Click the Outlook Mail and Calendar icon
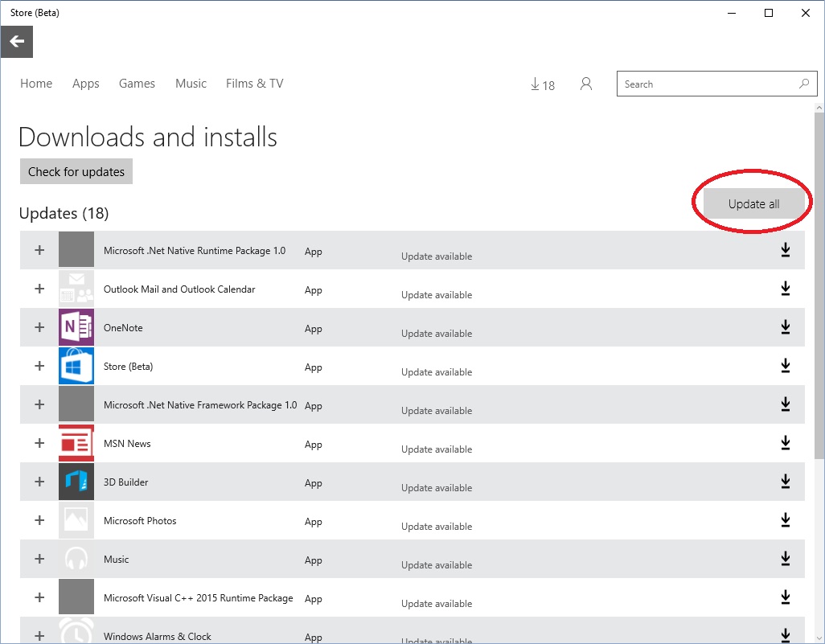The height and width of the screenshot is (644, 825). [76, 289]
